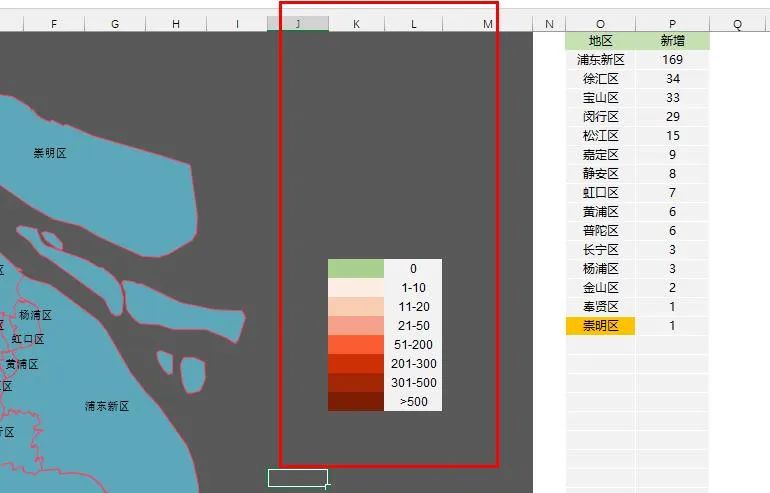Select the value 9 cell

click(672, 155)
